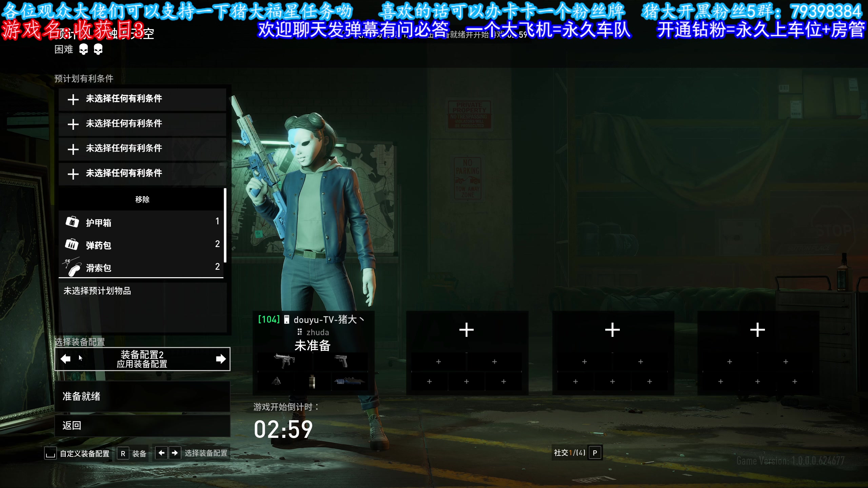The height and width of the screenshot is (488, 868).
Task: Click the 预计划有利条件 heading
Action: 84,79
